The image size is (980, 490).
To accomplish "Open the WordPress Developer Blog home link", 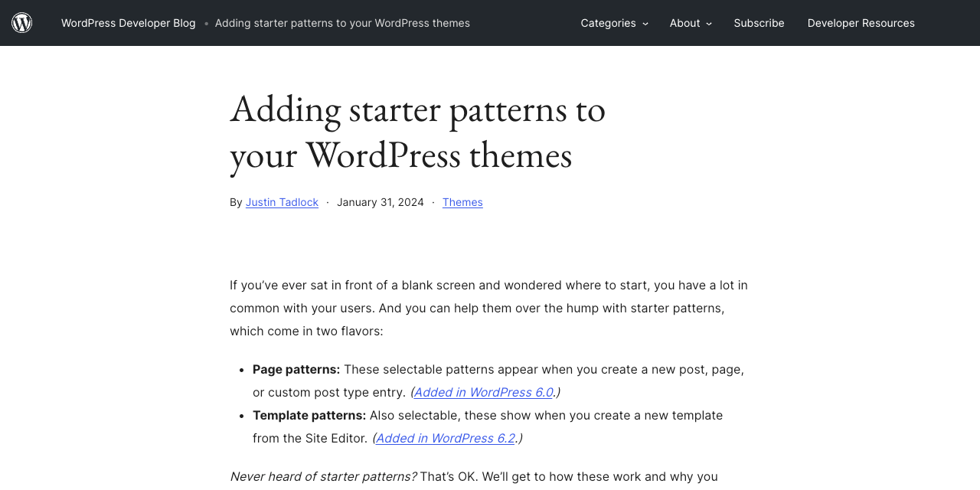I will click(x=129, y=23).
